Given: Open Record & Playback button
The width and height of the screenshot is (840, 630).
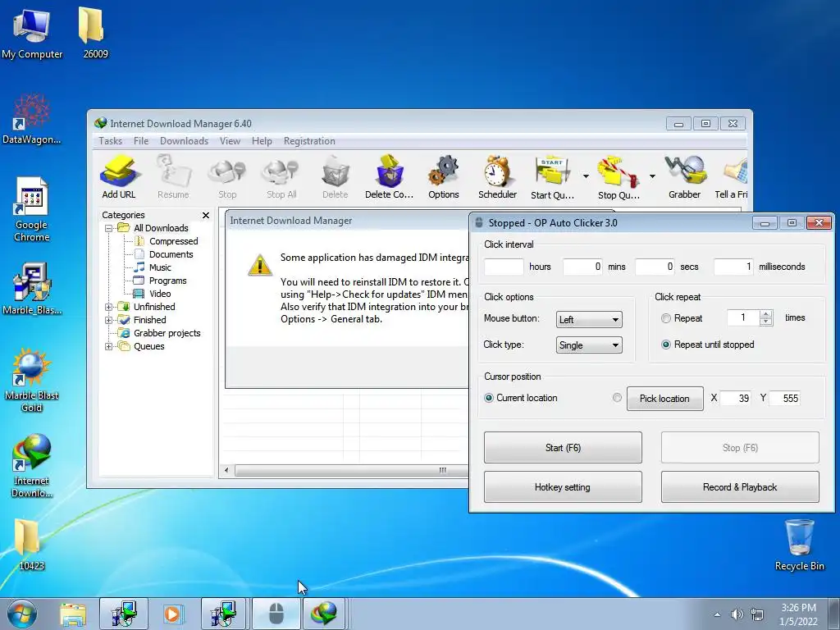Looking at the screenshot, I should 740,487.
